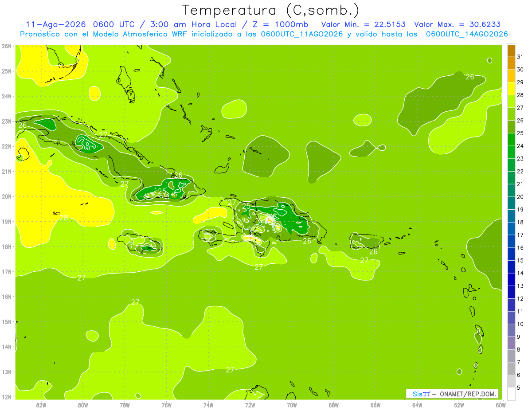Click the "74W" longitude axis label
532x411 pixels.
pyautogui.click(x=208, y=405)
